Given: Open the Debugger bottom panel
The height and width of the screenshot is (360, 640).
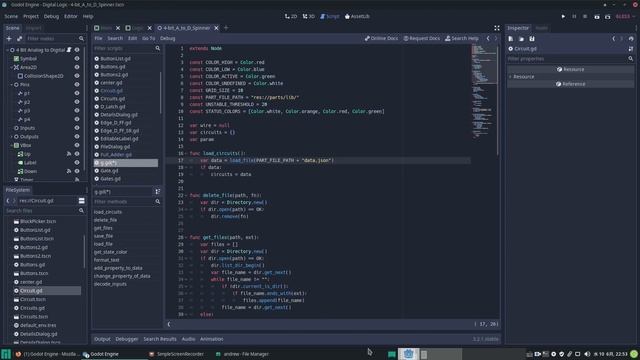Looking at the screenshot, I should click(127, 339).
